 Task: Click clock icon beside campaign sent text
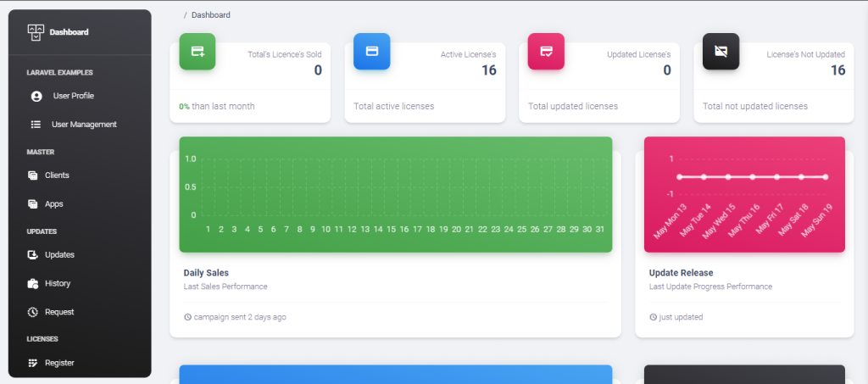(x=187, y=318)
